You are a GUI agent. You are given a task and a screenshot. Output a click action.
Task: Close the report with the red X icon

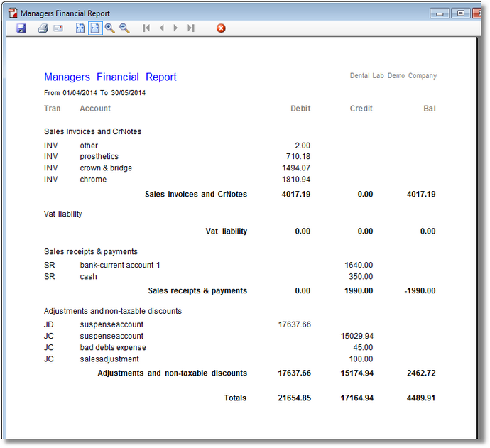[x=221, y=28]
